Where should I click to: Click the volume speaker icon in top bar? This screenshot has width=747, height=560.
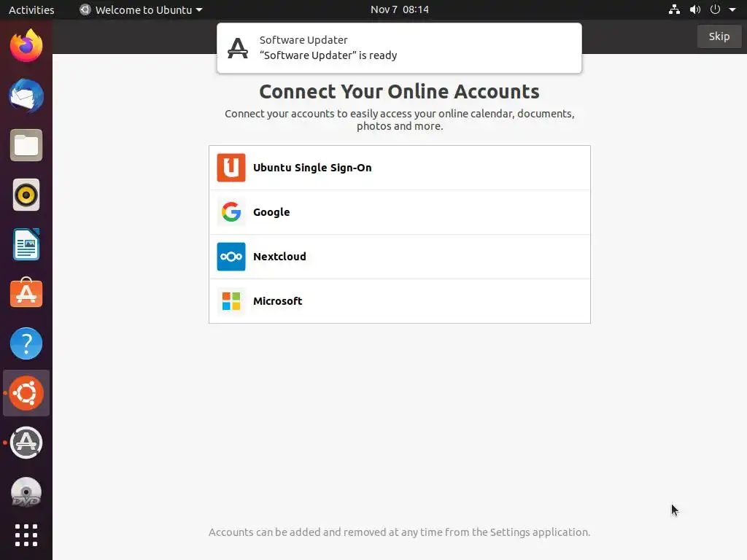point(695,9)
